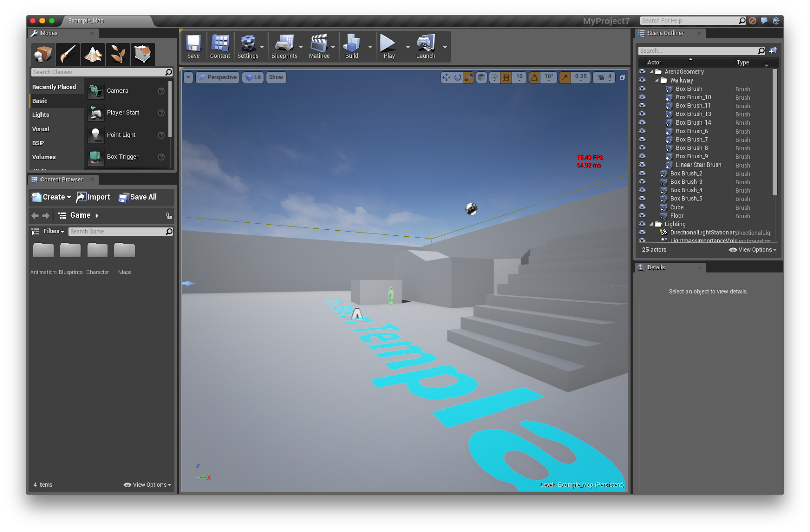The width and height of the screenshot is (810, 532).
Task: Hide the ArenaGeometry folder via eye icon
Action: pyautogui.click(x=642, y=72)
